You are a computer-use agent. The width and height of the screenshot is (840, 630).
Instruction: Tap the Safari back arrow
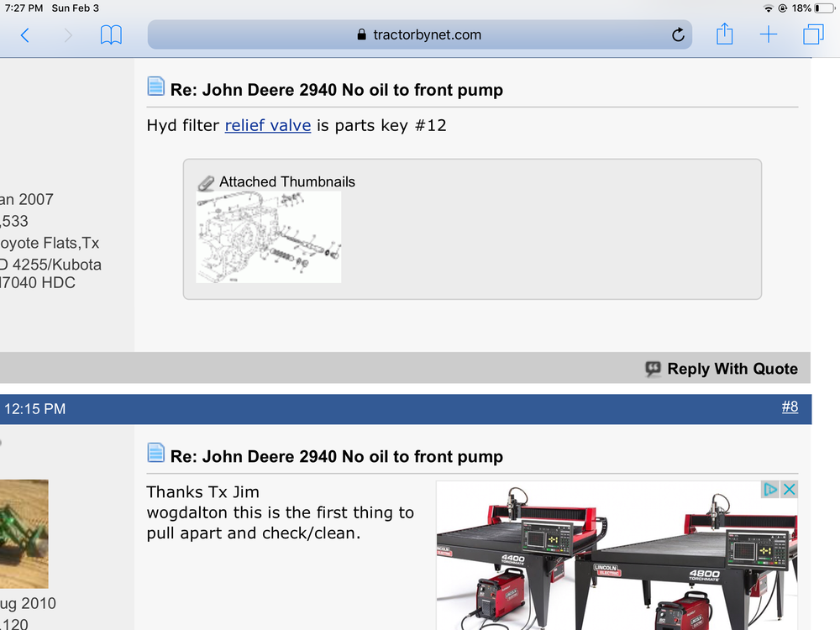(25, 35)
